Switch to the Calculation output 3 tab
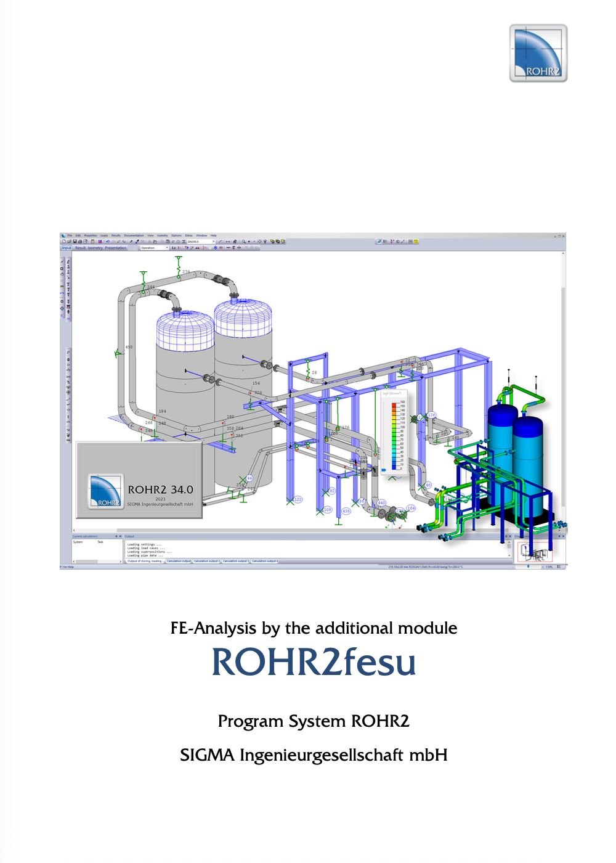 pos(236,560)
